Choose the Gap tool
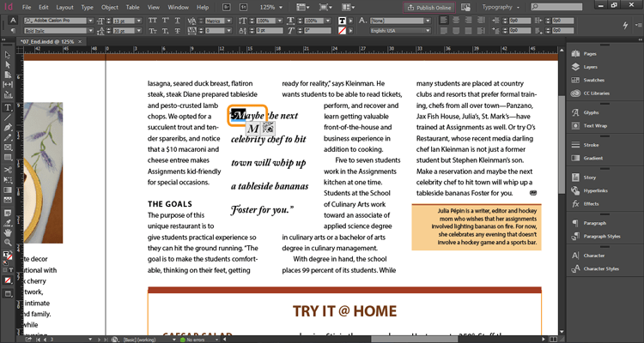The height and width of the screenshot is (343, 644). coord(8,85)
